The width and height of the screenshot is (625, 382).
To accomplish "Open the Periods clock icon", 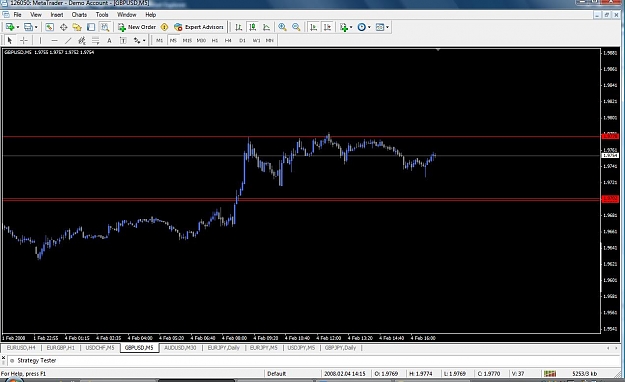I will [x=362, y=27].
